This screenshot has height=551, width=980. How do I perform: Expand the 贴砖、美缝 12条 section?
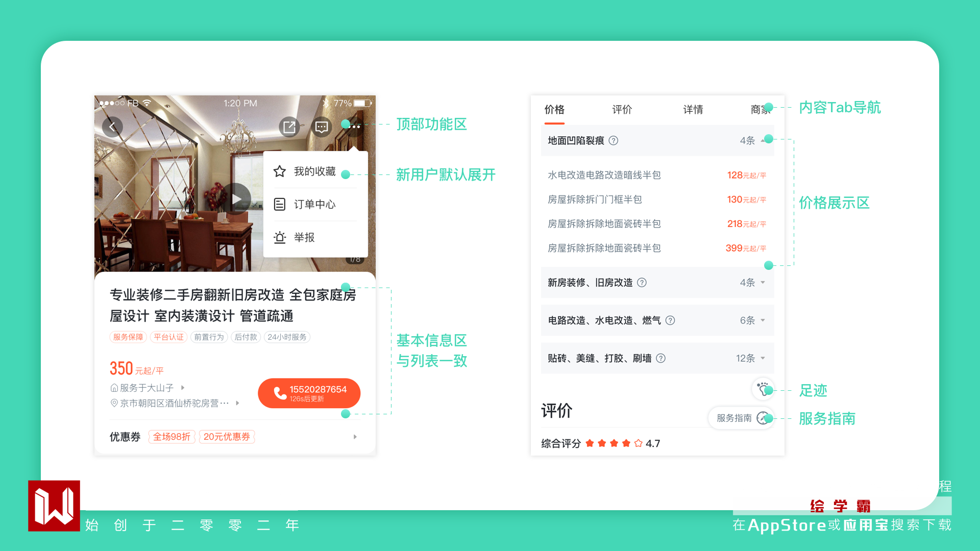click(x=763, y=358)
